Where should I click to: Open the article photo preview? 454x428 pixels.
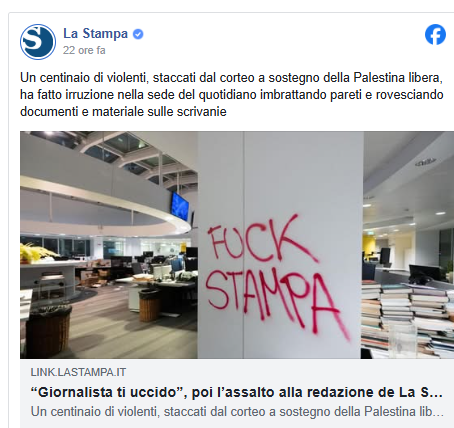(237, 245)
